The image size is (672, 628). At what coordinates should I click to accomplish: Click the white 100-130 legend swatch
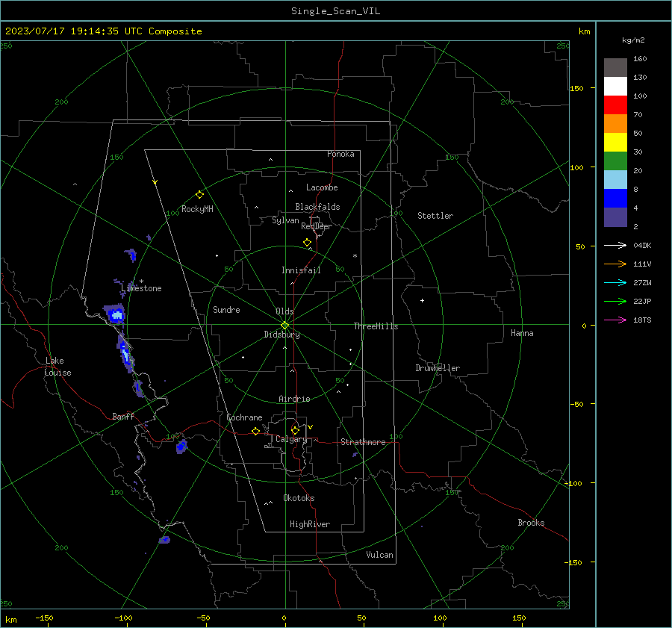(x=615, y=86)
